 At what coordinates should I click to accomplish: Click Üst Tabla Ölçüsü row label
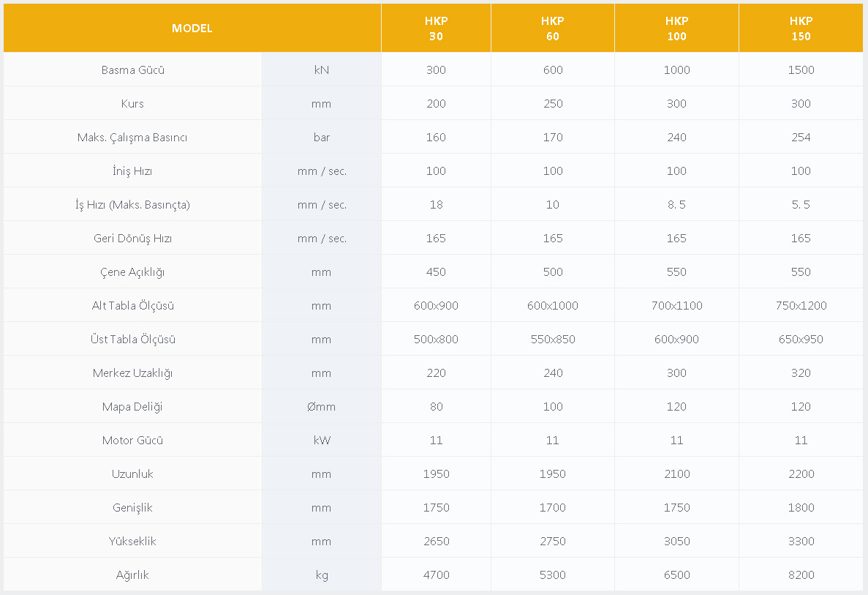coord(133,339)
